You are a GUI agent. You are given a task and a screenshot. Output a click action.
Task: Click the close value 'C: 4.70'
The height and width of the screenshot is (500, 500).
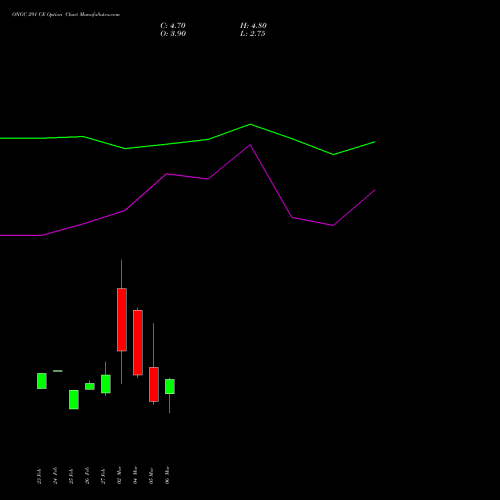(x=173, y=26)
